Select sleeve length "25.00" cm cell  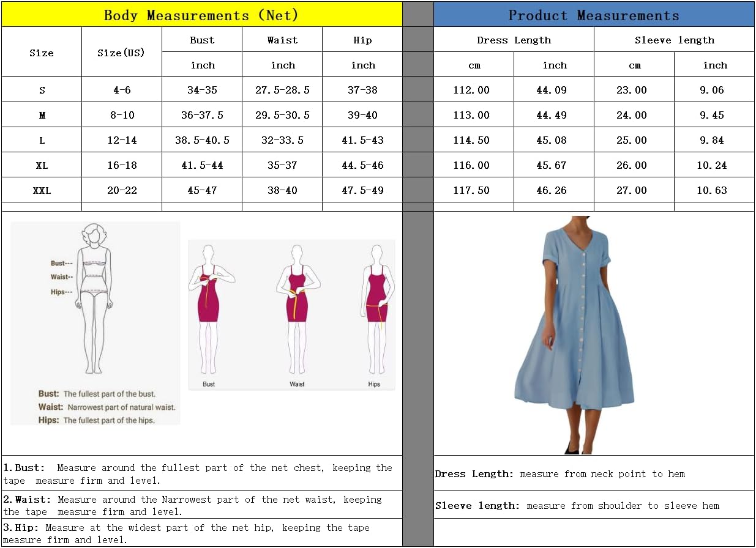(x=634, y=140)
